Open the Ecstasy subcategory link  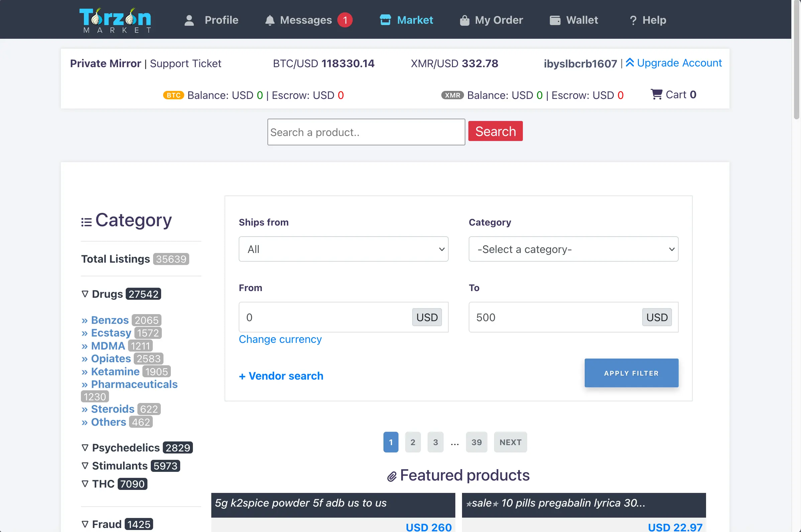tap(111, 333)
